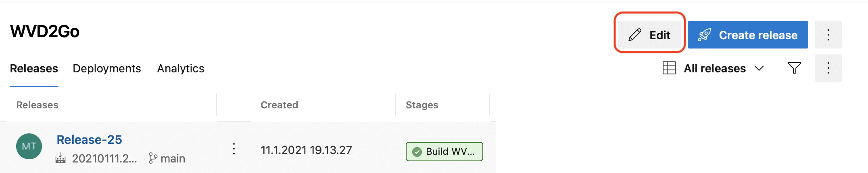Click the branch icon next to main
Screen dimensions: 868x173
click(x=153, y=158)
